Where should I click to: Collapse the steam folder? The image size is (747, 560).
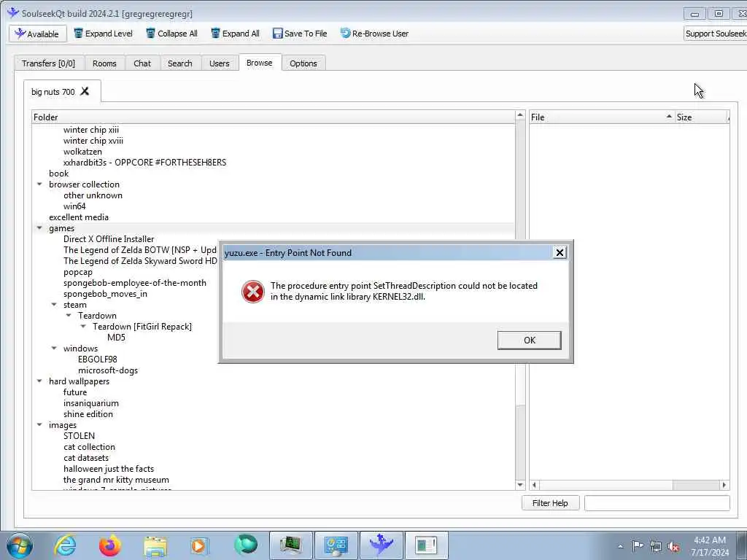[54, 305]
